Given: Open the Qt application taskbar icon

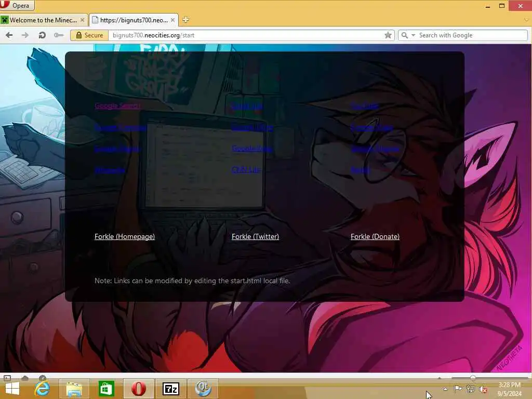Looking at the screenshot, I should click(203, 389).
